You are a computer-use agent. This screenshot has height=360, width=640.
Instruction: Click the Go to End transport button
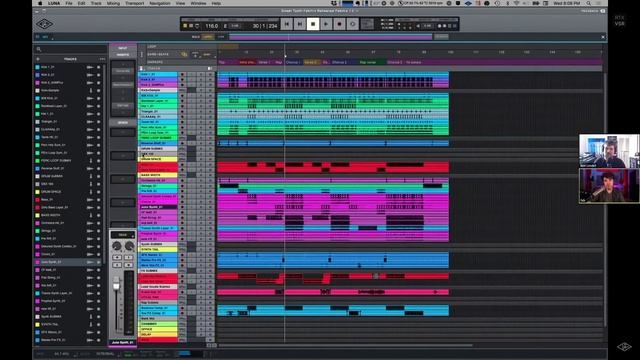click(300, 24)
